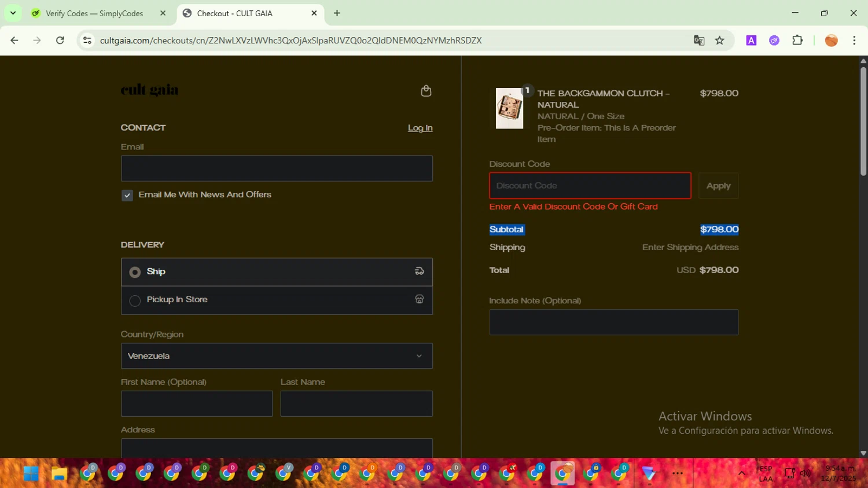Viewport: 868px width, 488px height.
Task: Focus the Discount Code input field
Action: tap(590, 186)
